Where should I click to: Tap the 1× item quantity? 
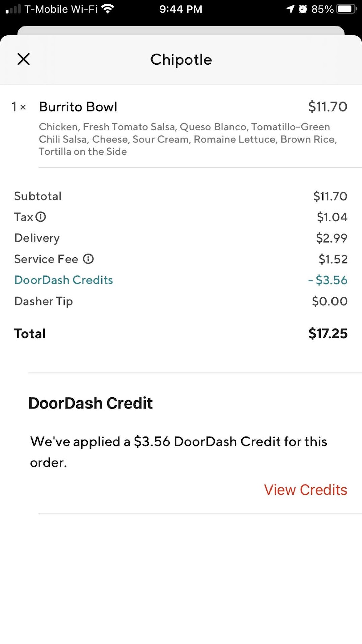(19, 107)
